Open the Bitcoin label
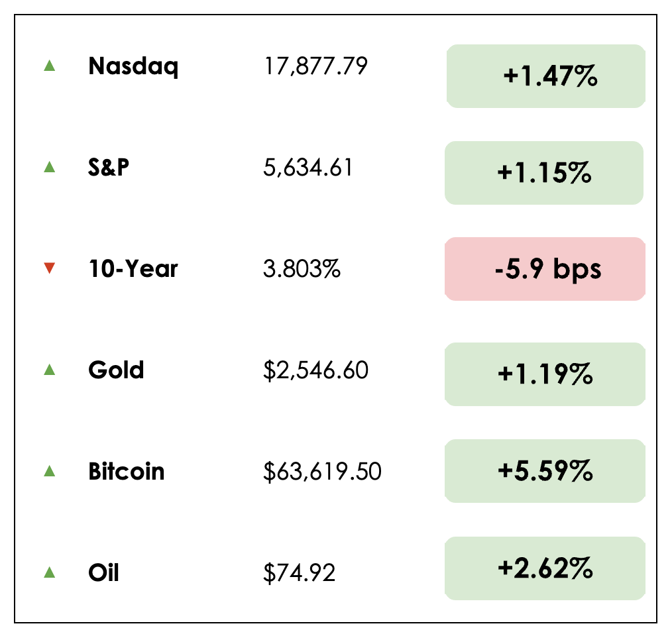 pos(127,471)
